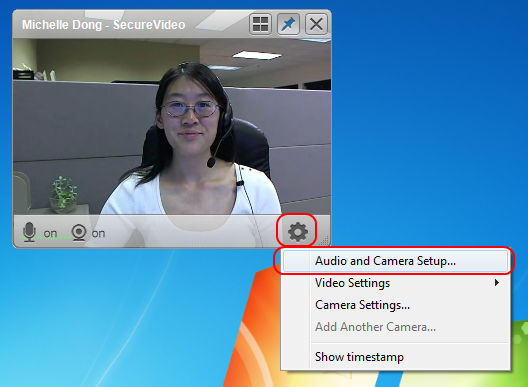Grab the window resize grip corner
528x387 pixels.
325,240
